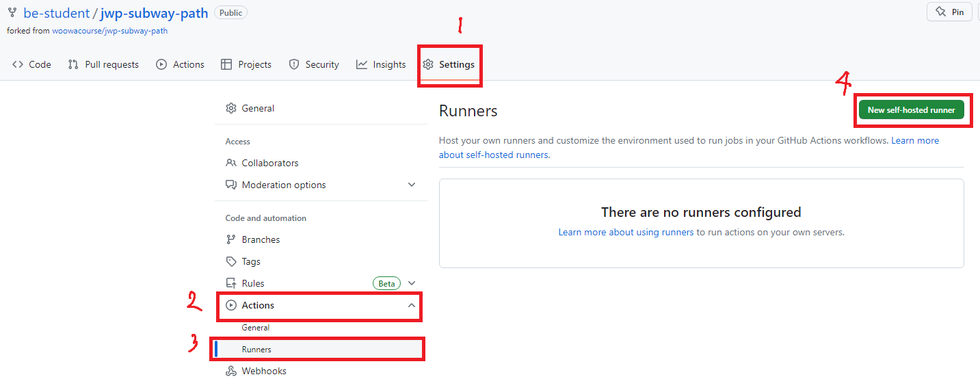View the Insights tab

tap(381, 64)
